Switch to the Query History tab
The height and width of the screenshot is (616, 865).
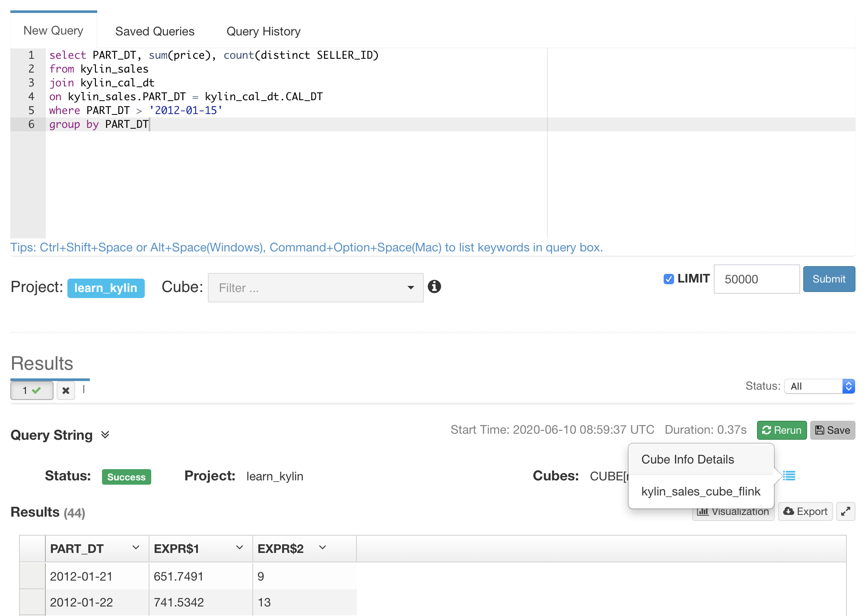[x=263, y=31]
